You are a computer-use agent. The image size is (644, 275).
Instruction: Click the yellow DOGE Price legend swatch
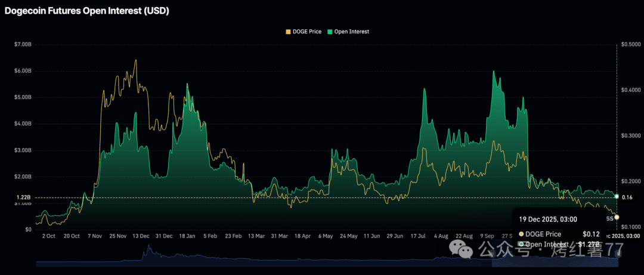point(289,32)
